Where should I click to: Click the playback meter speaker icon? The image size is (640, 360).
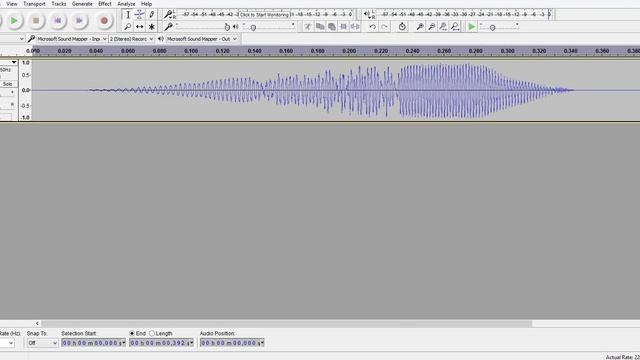click(367, 15)
